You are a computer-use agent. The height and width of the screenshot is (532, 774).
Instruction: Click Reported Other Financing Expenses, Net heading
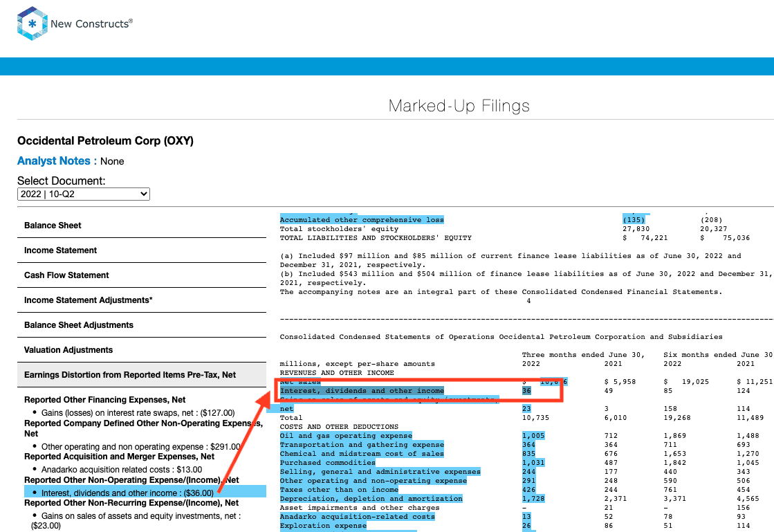pos(104,400)
